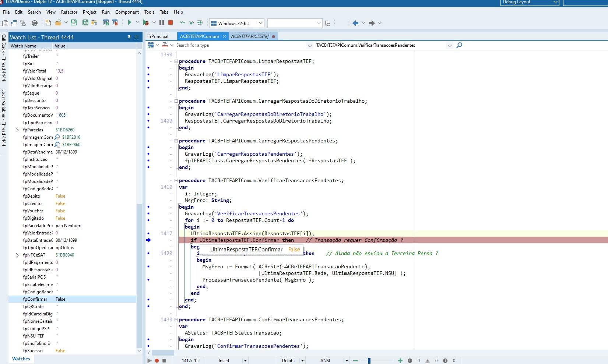The image size is (608, 364).
Task: Stop the debug session with red square
Action: click(x=171, y=23)
